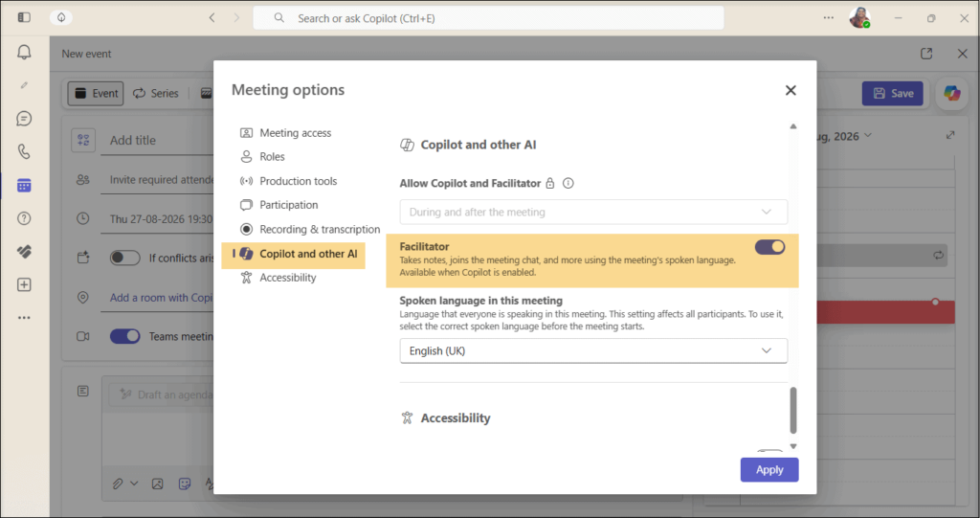
Task: Expand the Aug, 2026 month chevron
Action: [867, 136]
